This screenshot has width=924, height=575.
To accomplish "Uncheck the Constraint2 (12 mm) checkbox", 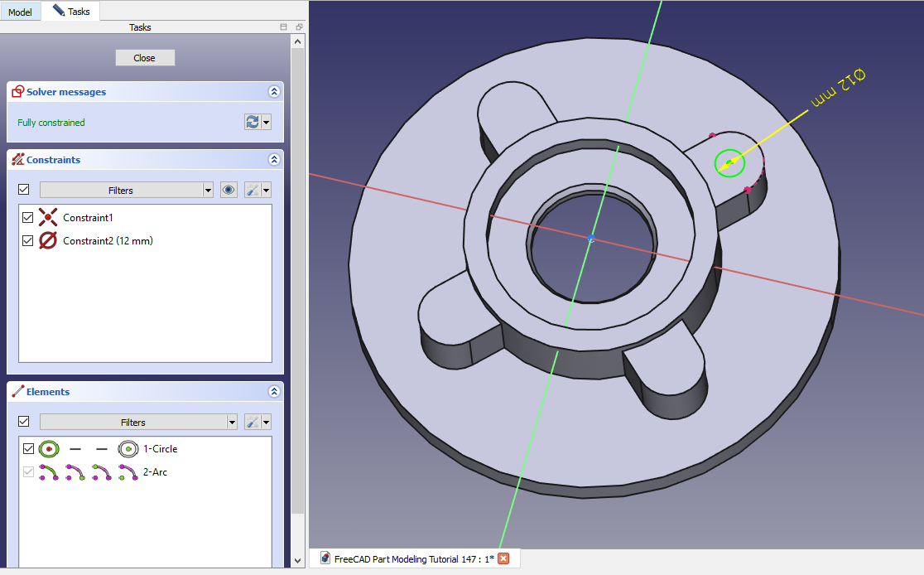I will pyautogui.click(x=28, y=241).
